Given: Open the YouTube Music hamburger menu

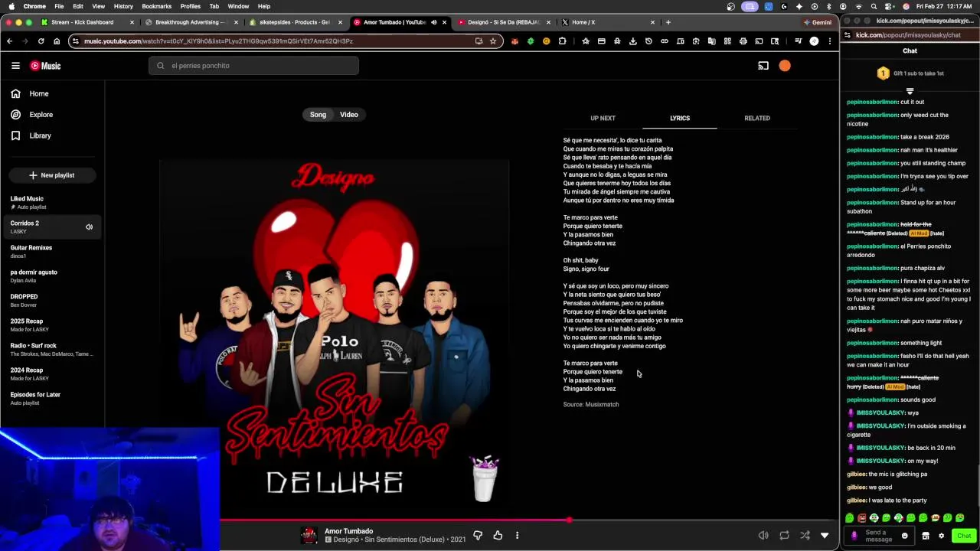Looking at the screenshot, I should pyautogui.click(x=15, y=66).
